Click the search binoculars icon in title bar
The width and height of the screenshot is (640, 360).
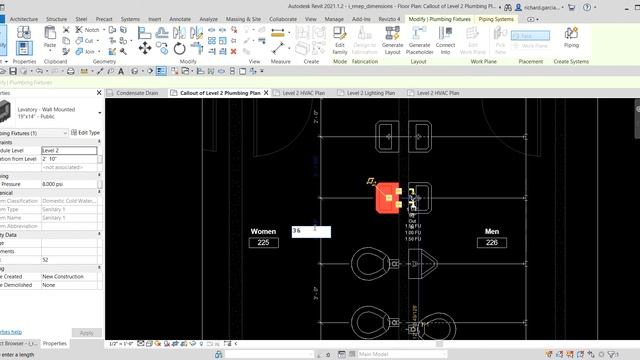coord(508,7)
